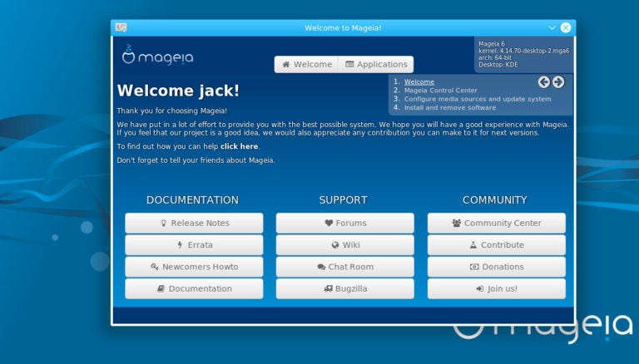Open Newcomers Howto

point(194,267)
